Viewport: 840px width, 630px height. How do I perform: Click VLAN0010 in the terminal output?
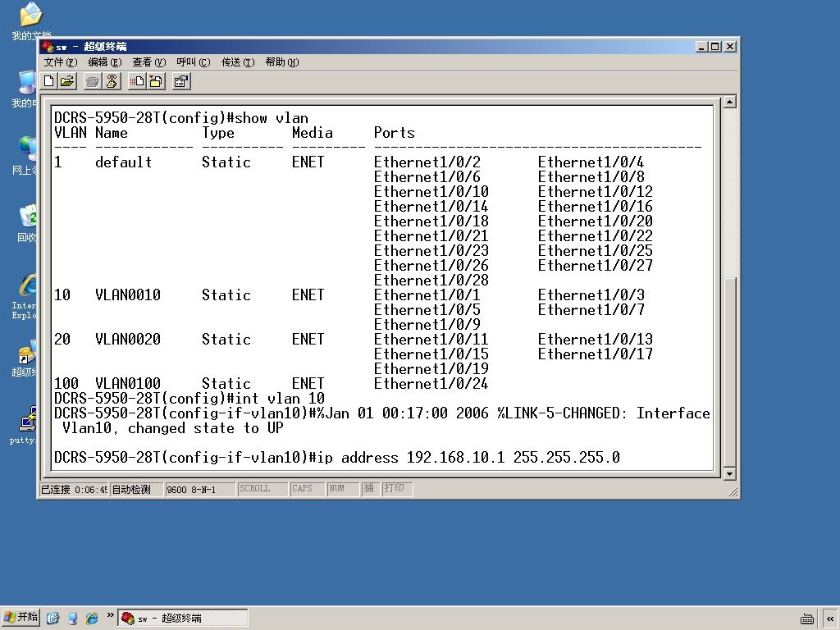click(x=127, y=295)
